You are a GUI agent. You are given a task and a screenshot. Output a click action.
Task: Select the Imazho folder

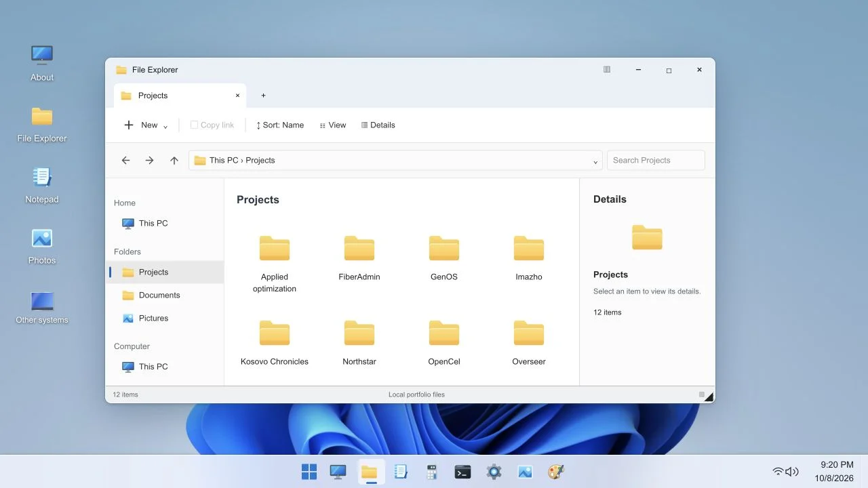[x=529, y=258]
